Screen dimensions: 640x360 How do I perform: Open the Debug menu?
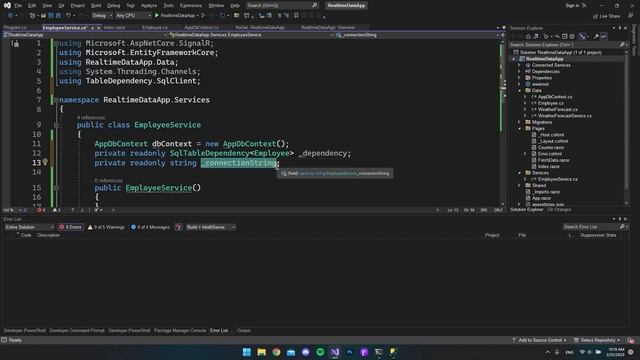[113, 6]
